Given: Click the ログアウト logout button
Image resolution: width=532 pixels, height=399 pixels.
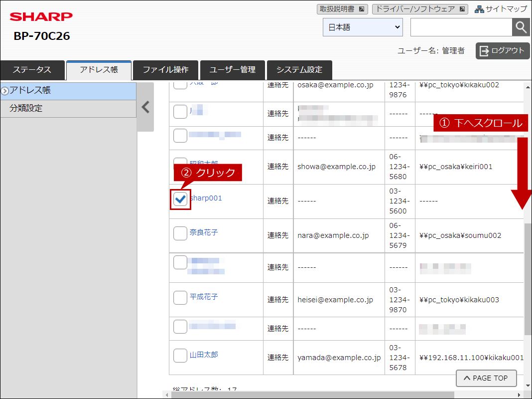Looking at the screenshot, I should point(502,51).
